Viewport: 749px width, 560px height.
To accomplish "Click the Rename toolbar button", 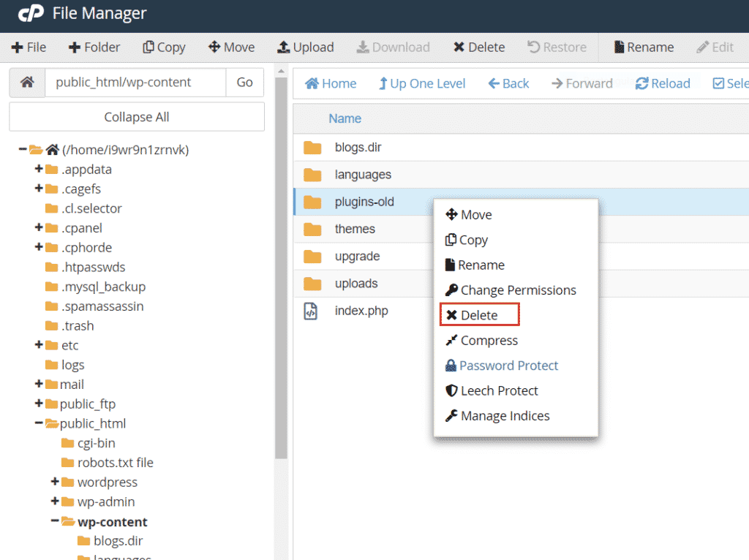I will click(x=644, y=48).
